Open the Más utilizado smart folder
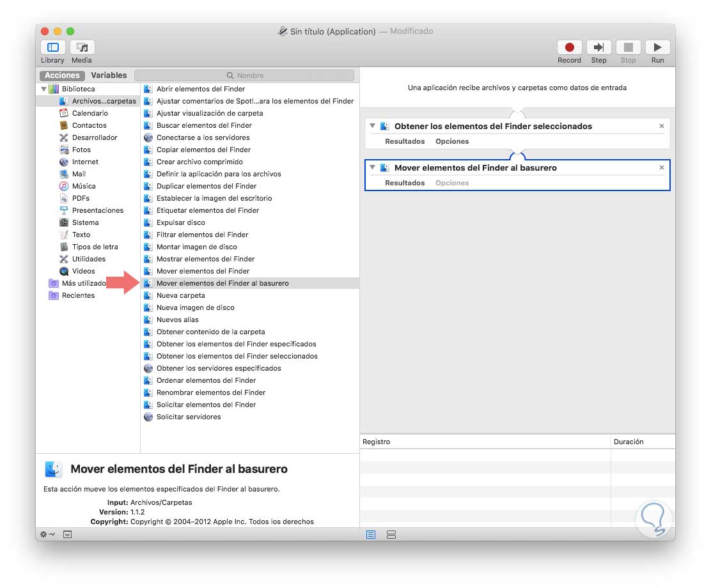Viewport: 711px width, 588px height. 77,283
